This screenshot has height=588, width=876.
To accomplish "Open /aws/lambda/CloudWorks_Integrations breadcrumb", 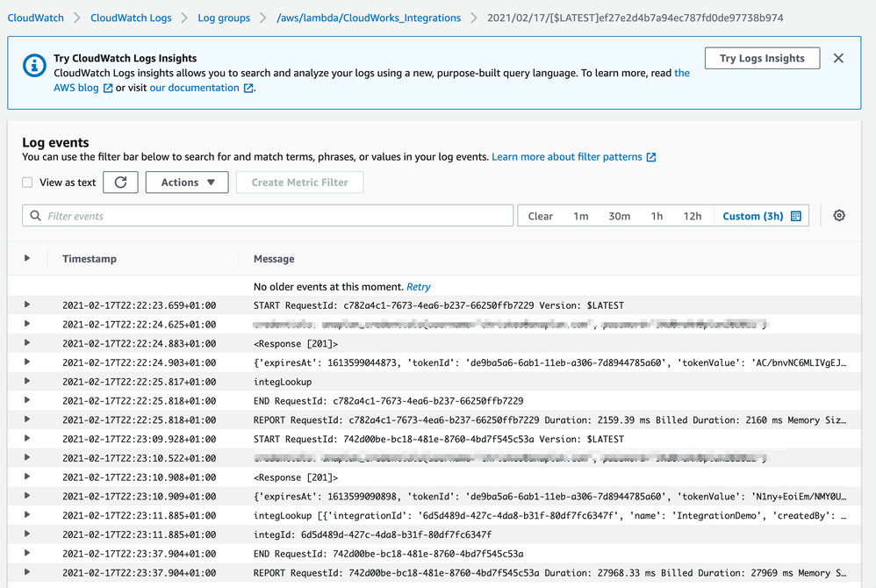I will (x=369, y=18).
